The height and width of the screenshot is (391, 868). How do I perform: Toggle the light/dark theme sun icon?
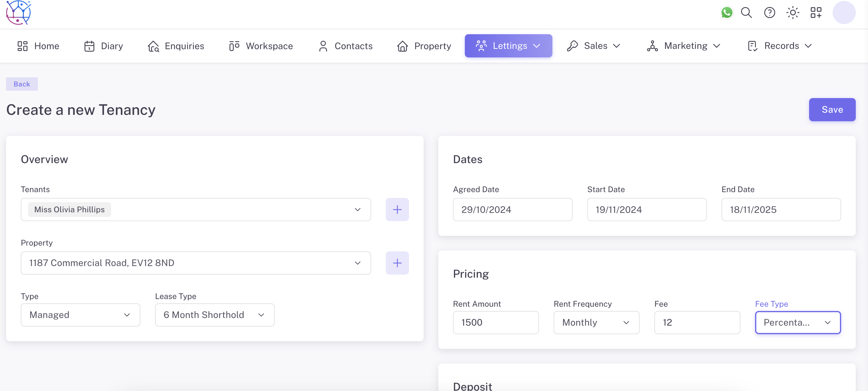pyautogui.click(x=793, y=13)
